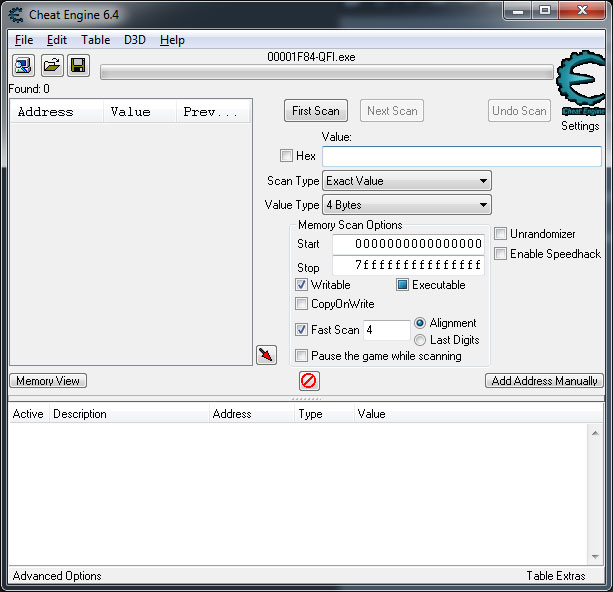The width and height of the screenshot is (613, 592).
Task: Click the address table Value column header
Action: tap(478, 414)
